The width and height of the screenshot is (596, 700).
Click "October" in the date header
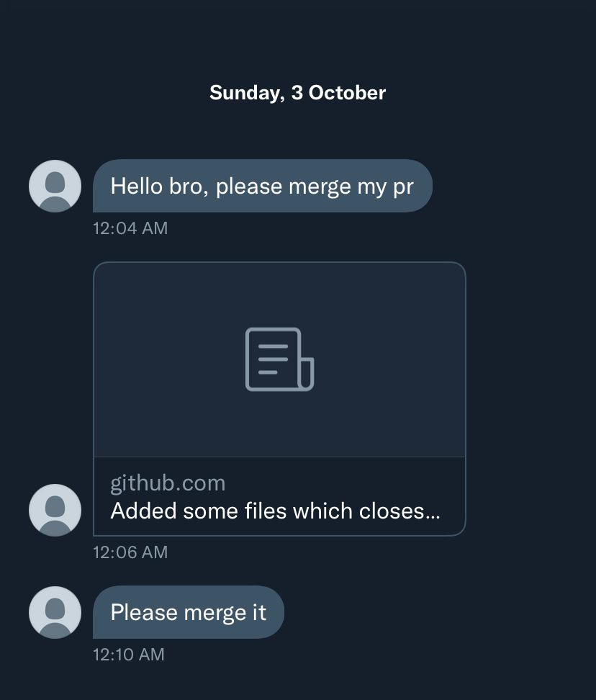[347, 93]
